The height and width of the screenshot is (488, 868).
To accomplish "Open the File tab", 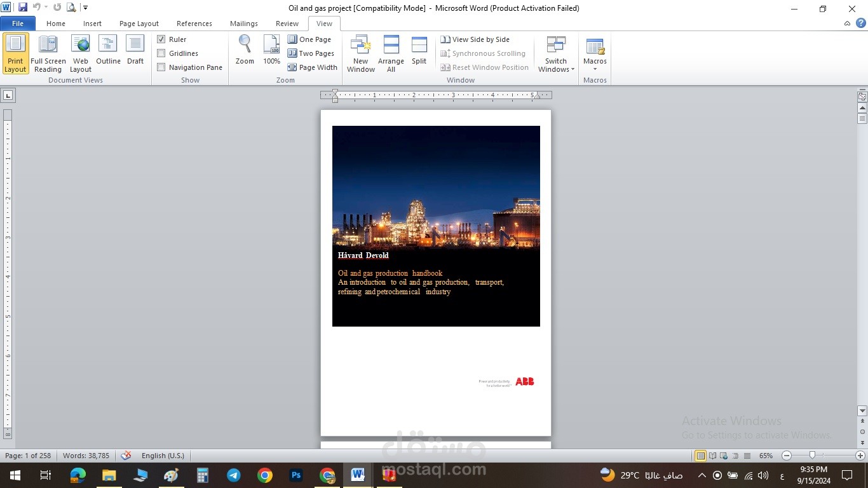I will pos(18,24).
